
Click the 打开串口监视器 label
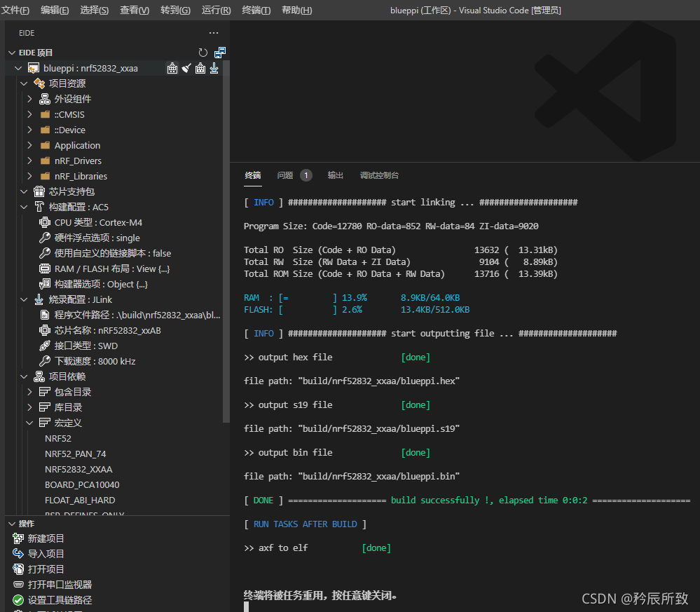click(60, 585)
